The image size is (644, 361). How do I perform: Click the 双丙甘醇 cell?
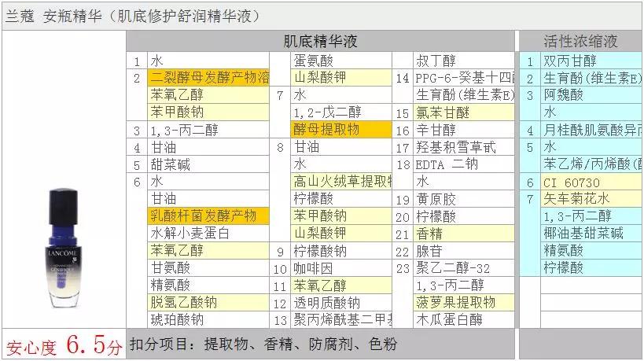click(591, 61)
